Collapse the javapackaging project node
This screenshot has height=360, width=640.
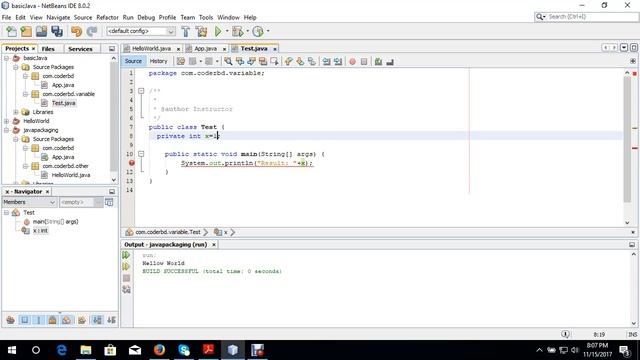click(7, 130)
